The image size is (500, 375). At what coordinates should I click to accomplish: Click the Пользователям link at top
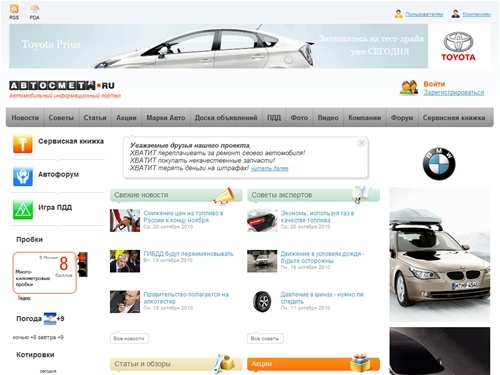click(x=424, y=14)
